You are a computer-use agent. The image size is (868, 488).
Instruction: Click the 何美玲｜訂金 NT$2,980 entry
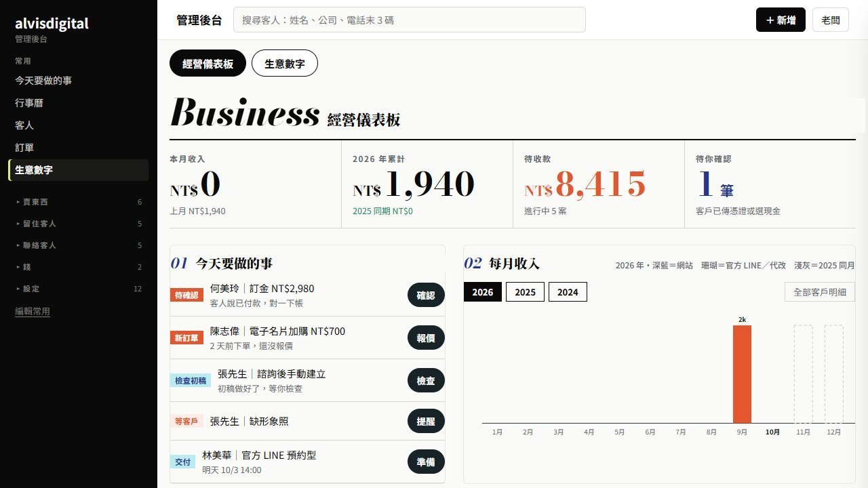coord(262,289)
